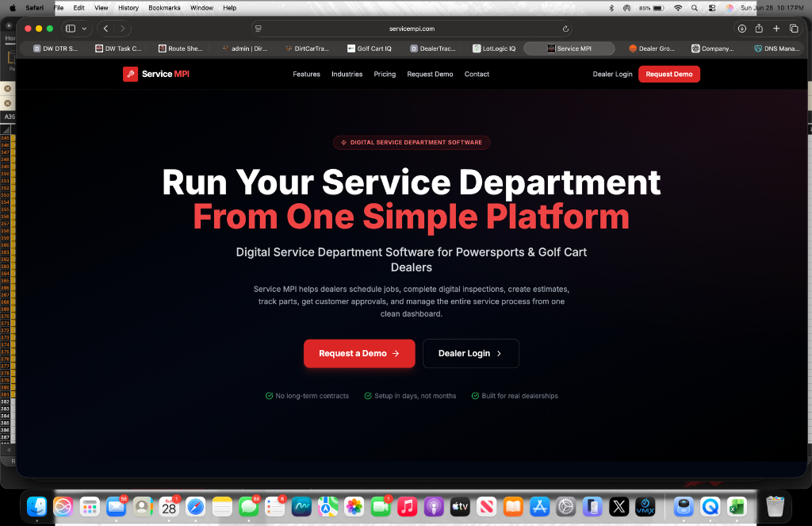Open Safari sidebar toggle icon
This screenshot has height=526, width=812.
pyautogui.click(x=71, y=29)
